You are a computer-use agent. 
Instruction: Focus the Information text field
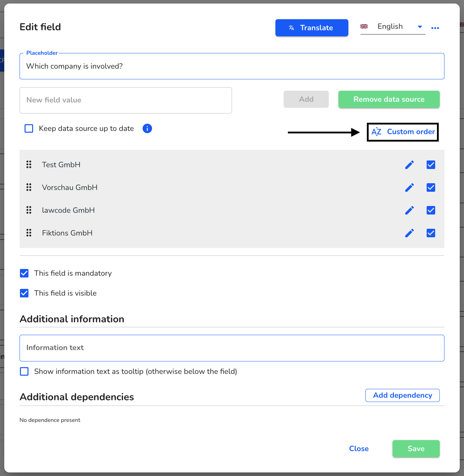tap(232, 348)
